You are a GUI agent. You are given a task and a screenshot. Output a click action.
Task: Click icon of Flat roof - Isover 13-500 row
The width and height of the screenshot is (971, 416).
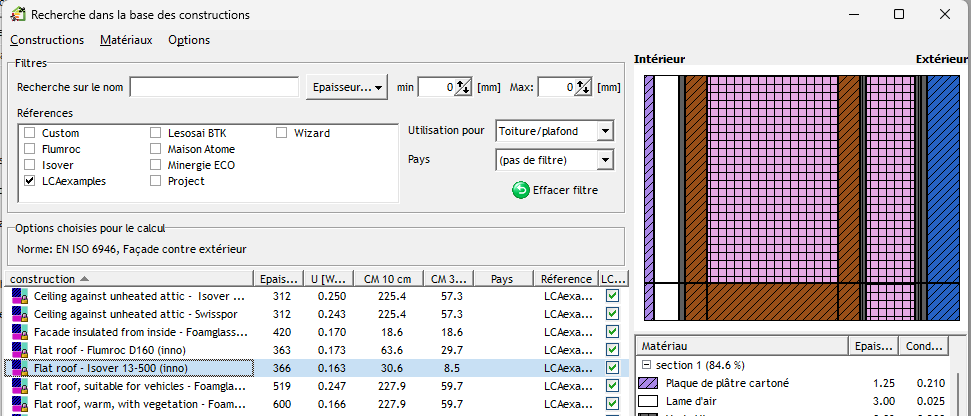(x=19, y=368)
